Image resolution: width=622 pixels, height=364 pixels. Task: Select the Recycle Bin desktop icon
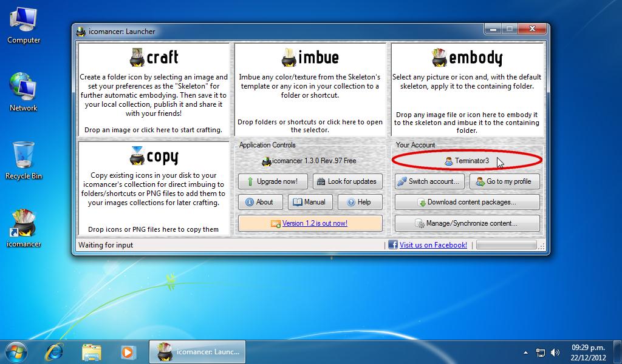click(24, 161)
